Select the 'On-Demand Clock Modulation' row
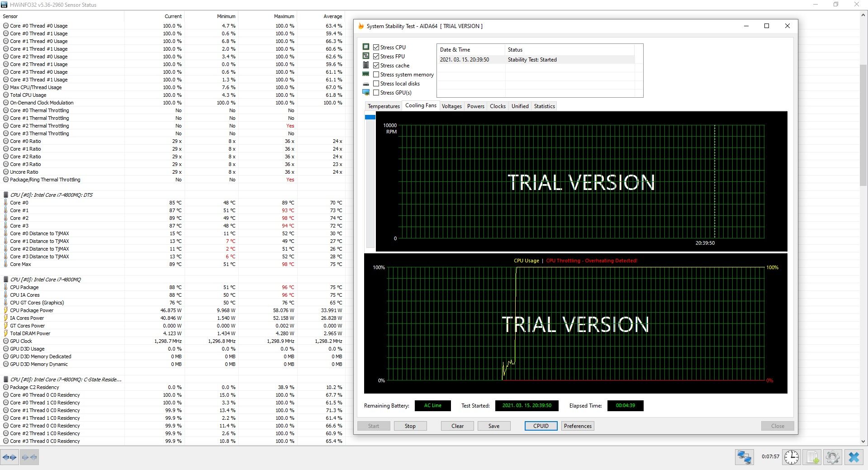 click(173, 103)
